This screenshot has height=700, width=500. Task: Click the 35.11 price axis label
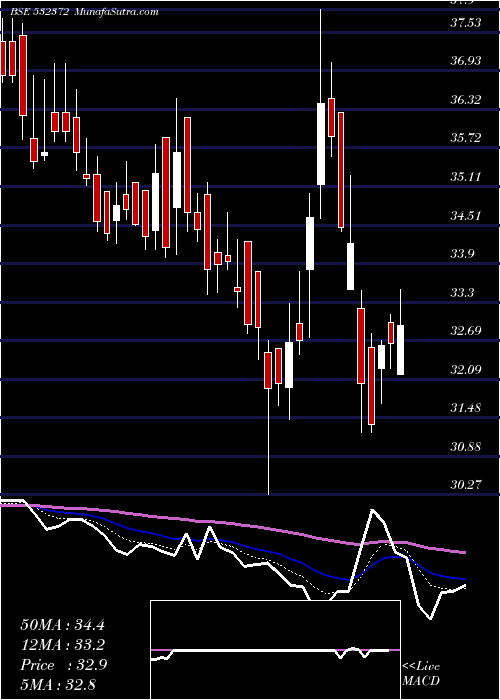tap(466, 176)
